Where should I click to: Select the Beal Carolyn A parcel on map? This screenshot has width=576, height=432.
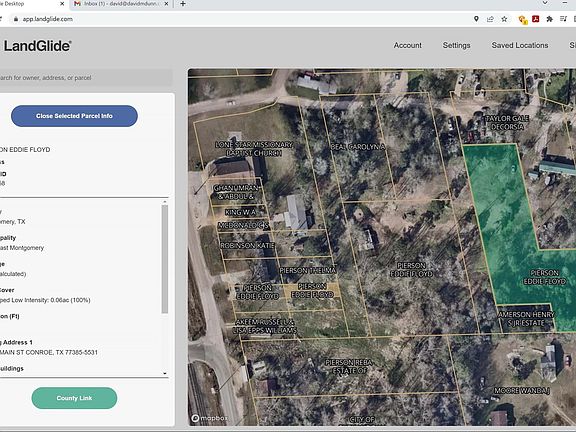click(x=358, y=147)
